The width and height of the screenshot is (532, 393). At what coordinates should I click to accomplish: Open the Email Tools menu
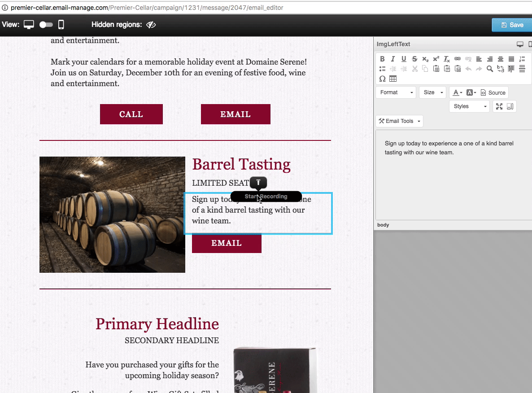pos(399,121)
